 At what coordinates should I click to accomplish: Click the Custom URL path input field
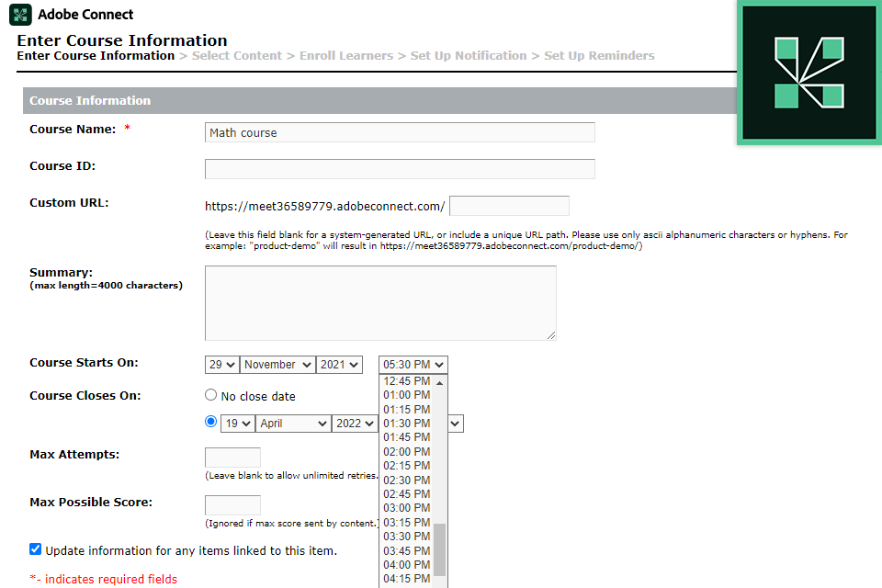(x=510, y=206)
